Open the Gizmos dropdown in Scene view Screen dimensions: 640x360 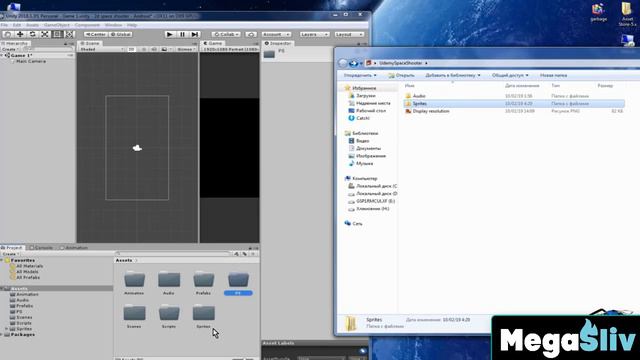[x=187, y=49]
